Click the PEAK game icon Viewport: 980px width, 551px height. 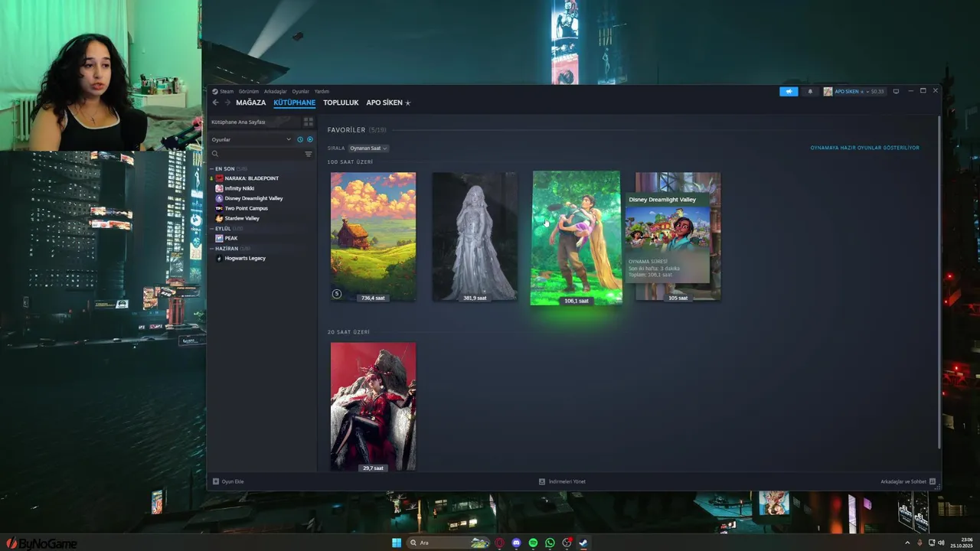[x=219, y=238]
